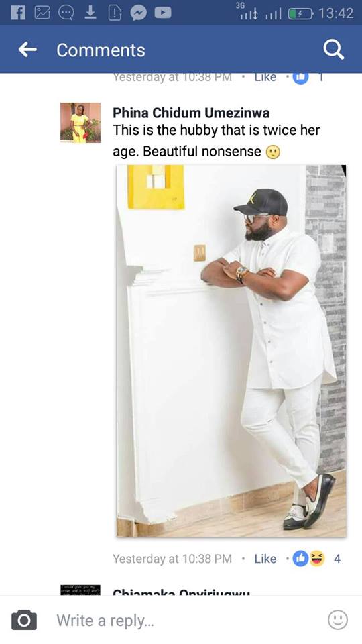Screen dimensions: 362x644
Task: Tap the download arrow status icon
Action: (90, 13)
